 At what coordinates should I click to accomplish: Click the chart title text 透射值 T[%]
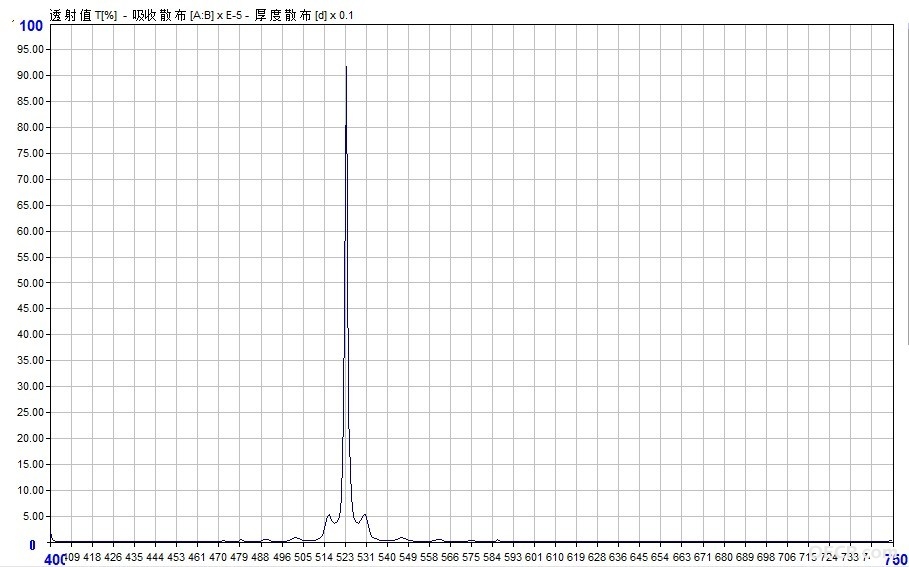[x=83, y=16]
